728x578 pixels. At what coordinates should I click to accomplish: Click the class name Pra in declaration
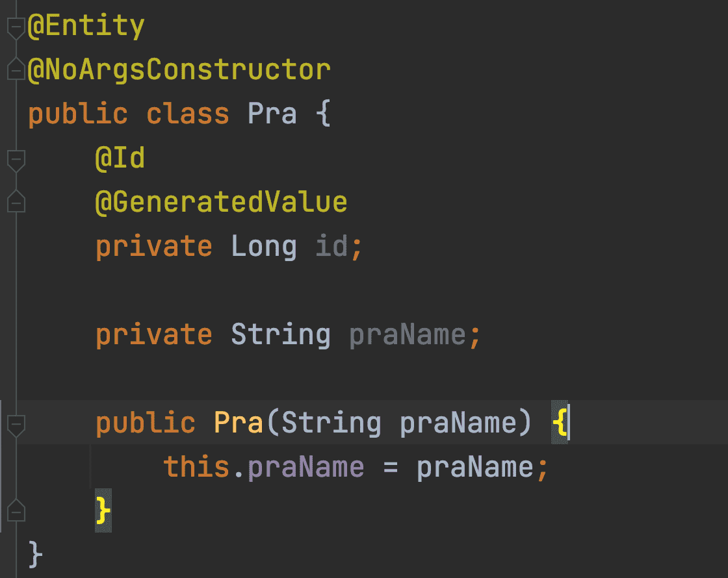[273, 114]
